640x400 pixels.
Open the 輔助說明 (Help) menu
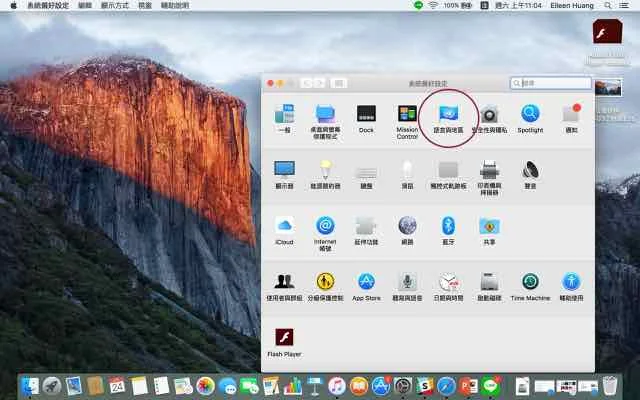tap(175, 5)
